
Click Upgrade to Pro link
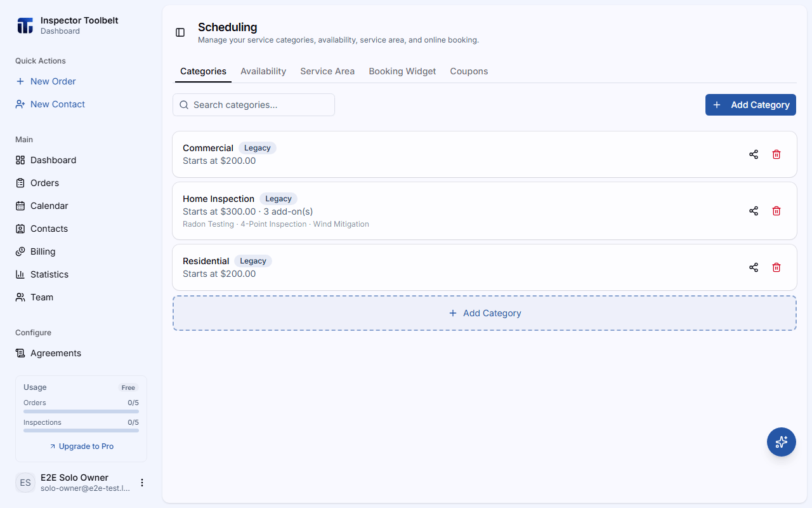(81, 446)
